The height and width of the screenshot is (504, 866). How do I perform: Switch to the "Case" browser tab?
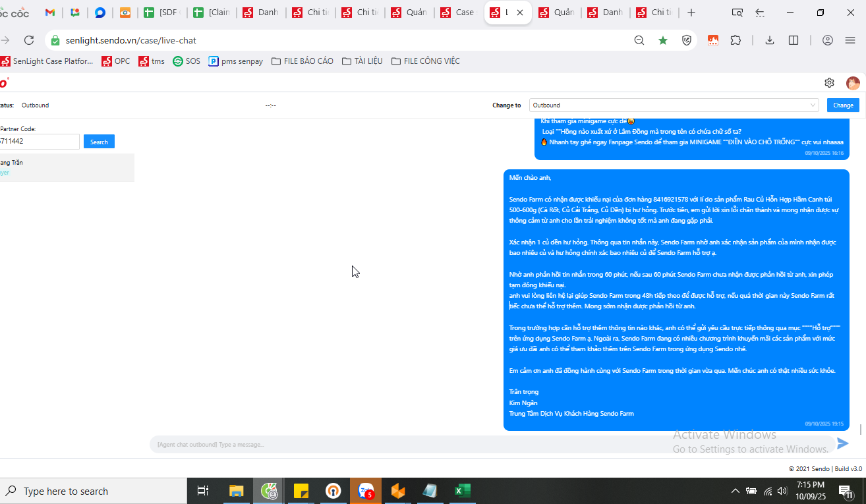pyautogui.click(x=459, y=13)
